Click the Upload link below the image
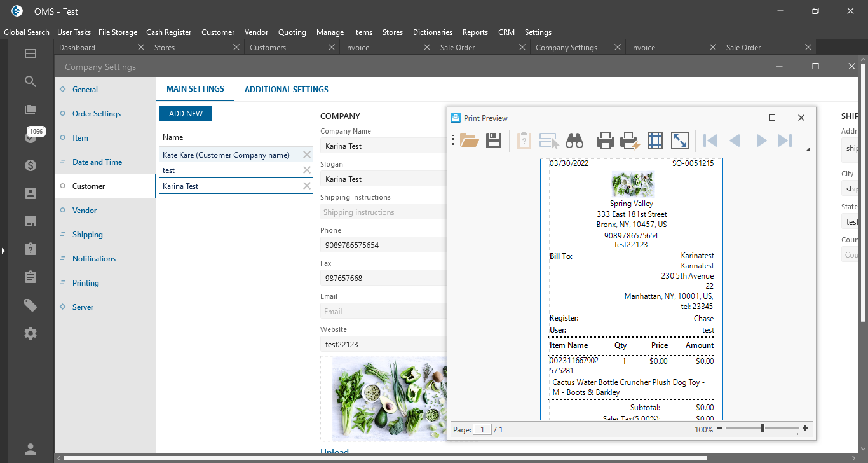The width and height of the screenshot is (868, 463). [x=334, y=452]
